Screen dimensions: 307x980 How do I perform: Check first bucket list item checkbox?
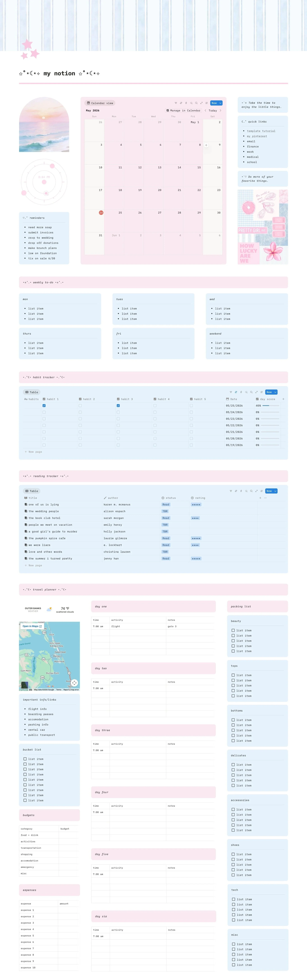pyautogui.click(x=25, y=759)
